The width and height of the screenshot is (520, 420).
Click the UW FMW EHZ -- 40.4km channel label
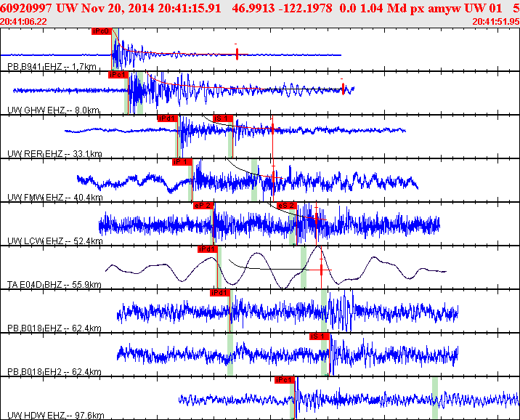coord(55,198)
